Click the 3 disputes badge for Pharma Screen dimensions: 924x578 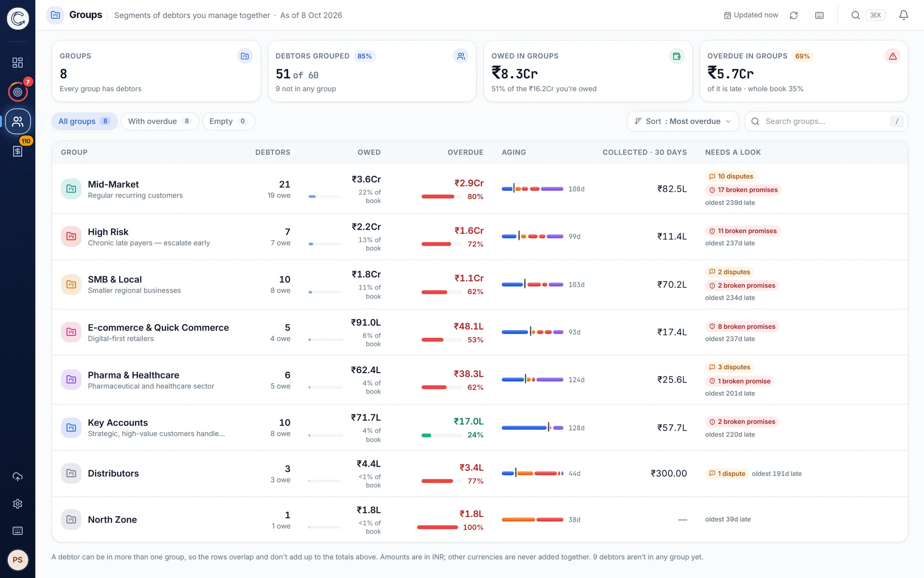[x=730, y=367]
